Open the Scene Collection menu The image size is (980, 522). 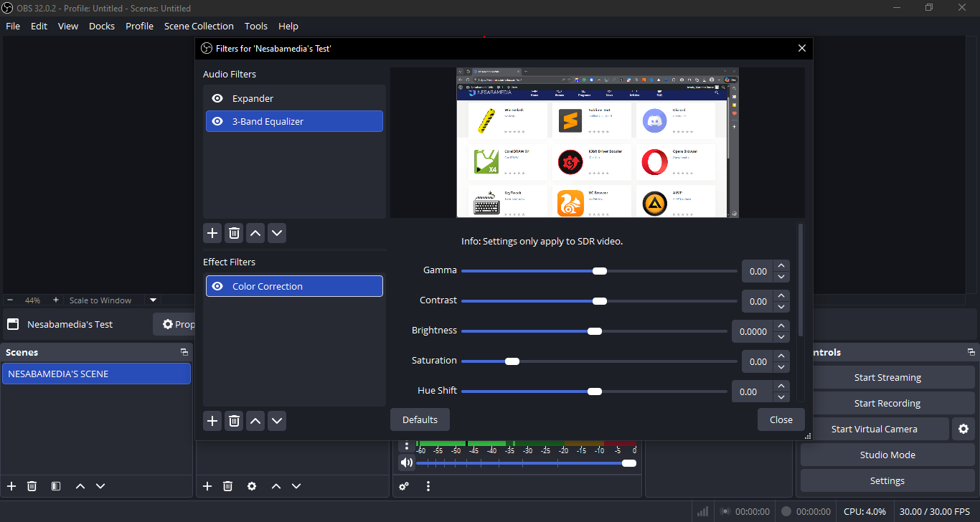[x=199, y=26]
